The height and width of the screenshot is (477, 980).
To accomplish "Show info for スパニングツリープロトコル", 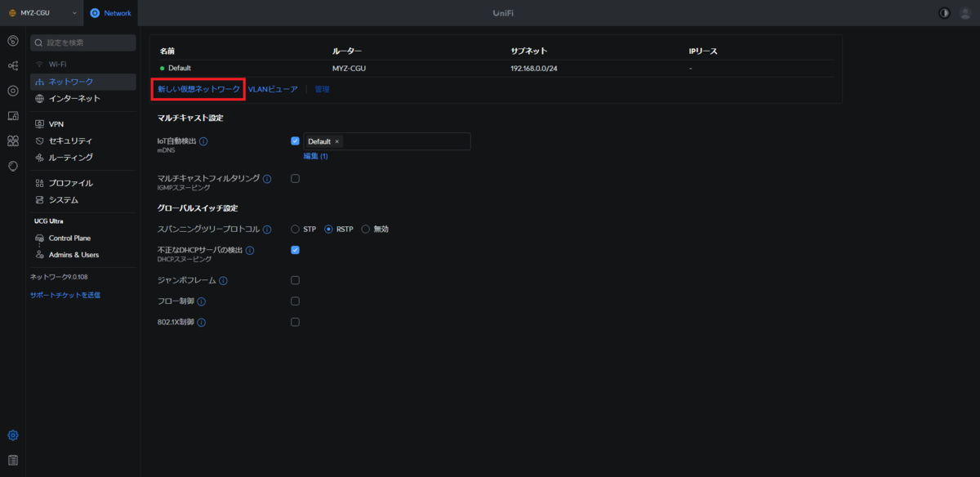I will pyautogui.click(x=267, y=230).
